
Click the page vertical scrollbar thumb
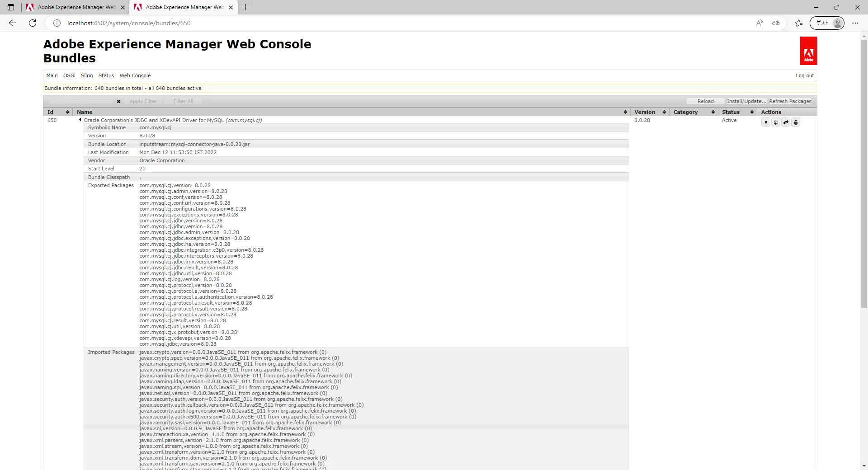tap(864, 174)
